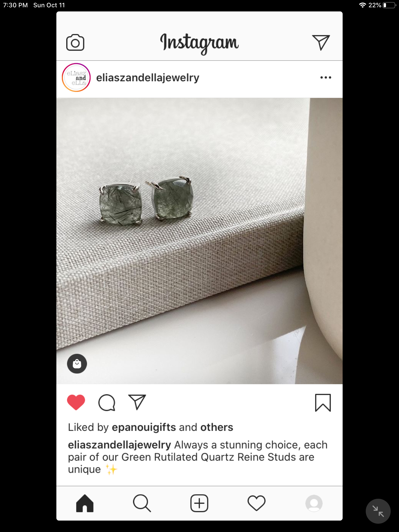Screen dimensions: 399x532
Task: Save the post with bookmark icon
Action: [x=323, y=403]
